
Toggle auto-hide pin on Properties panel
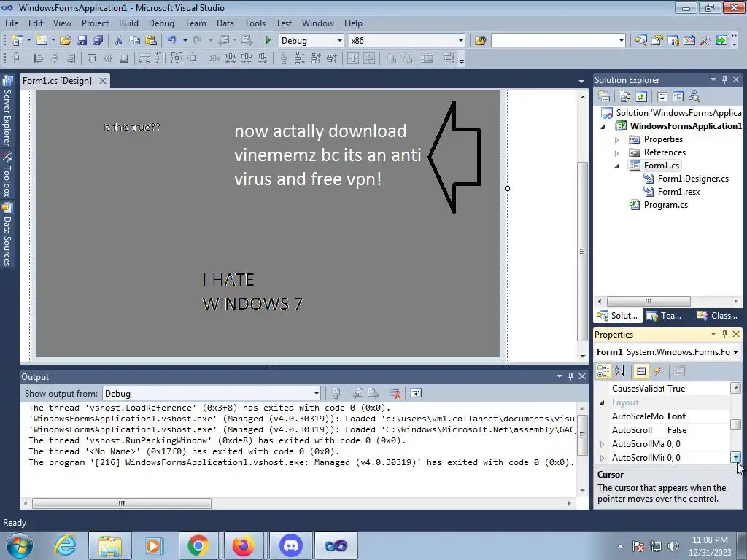click(x=724, y=334)
